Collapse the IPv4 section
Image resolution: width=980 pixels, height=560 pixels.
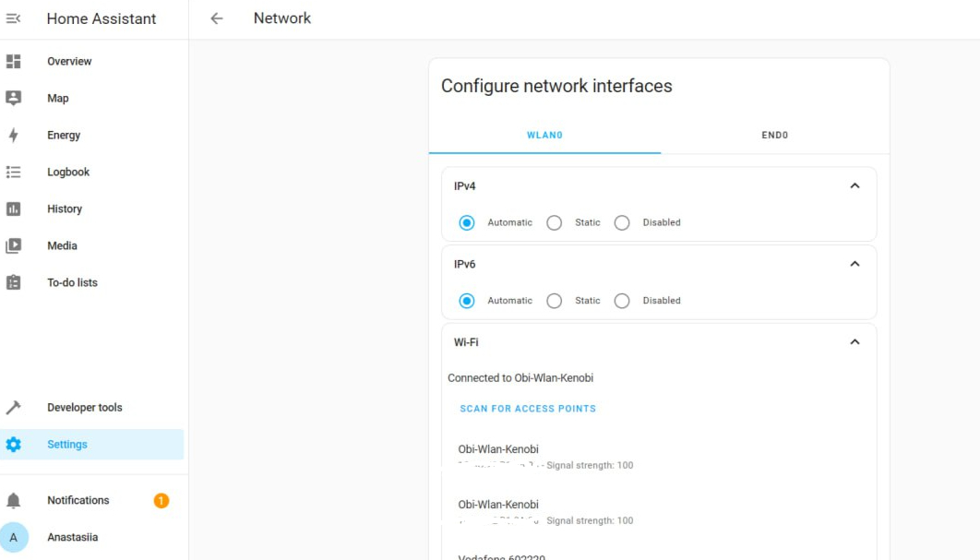coord(855,185)
